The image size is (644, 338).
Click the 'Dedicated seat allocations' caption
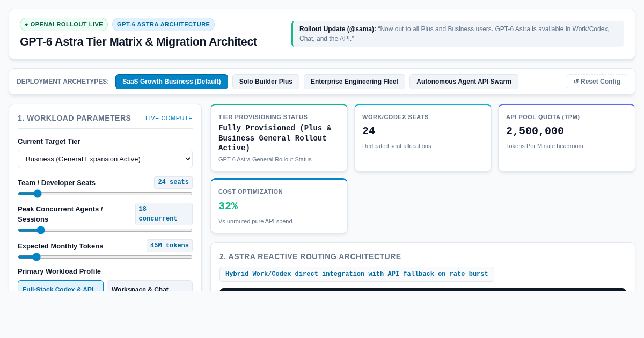(x=397, y=146)
